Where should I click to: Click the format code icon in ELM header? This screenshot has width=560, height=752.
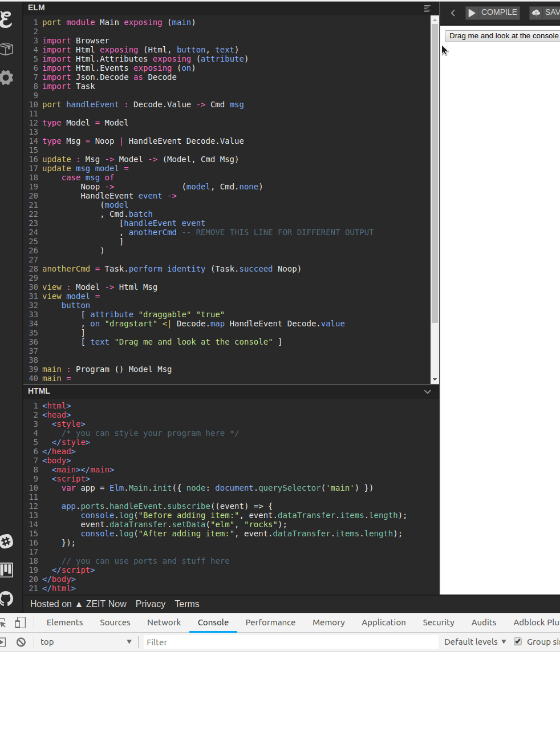[x=427, y=8]
